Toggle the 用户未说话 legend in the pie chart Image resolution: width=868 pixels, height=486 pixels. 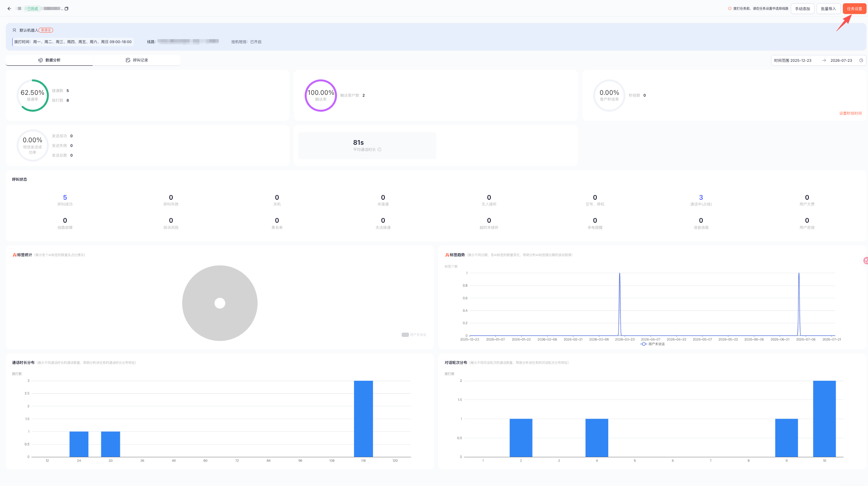click(x=414, y=335)
